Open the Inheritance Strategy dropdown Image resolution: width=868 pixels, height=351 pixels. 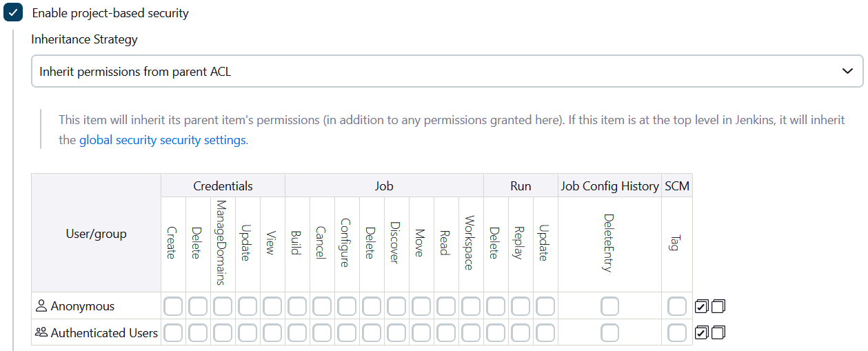pyautogui.click(x=447, y=72)
